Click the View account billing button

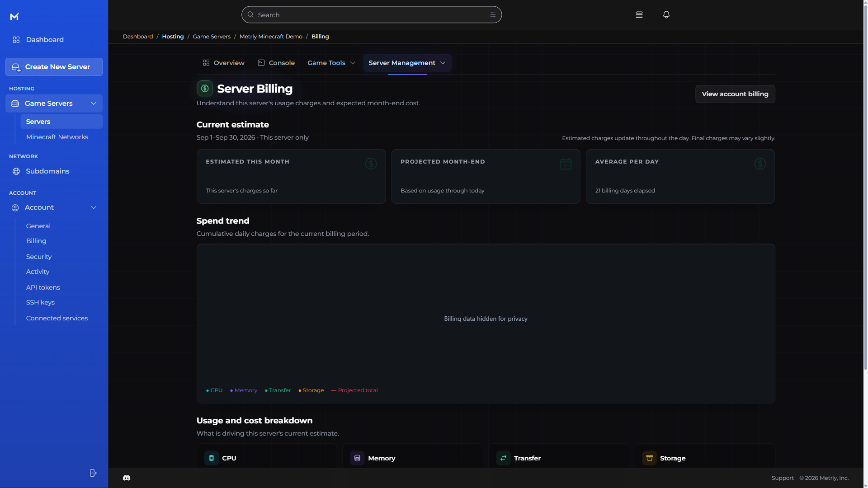tap(735, 94)
